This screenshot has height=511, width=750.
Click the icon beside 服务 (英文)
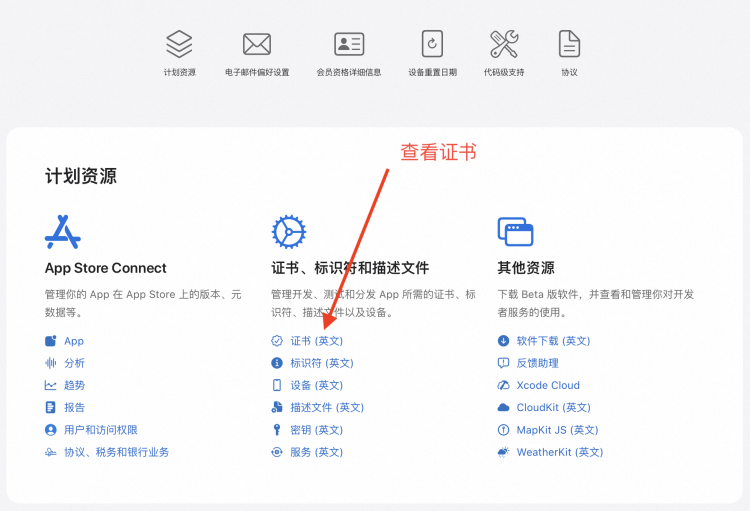[x=277, y=452]
